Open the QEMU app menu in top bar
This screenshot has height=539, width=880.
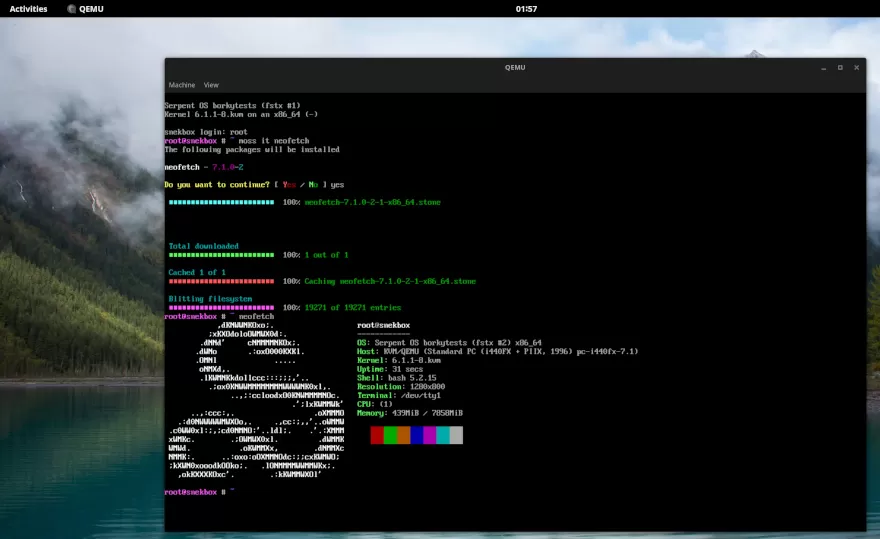point(85,8)
